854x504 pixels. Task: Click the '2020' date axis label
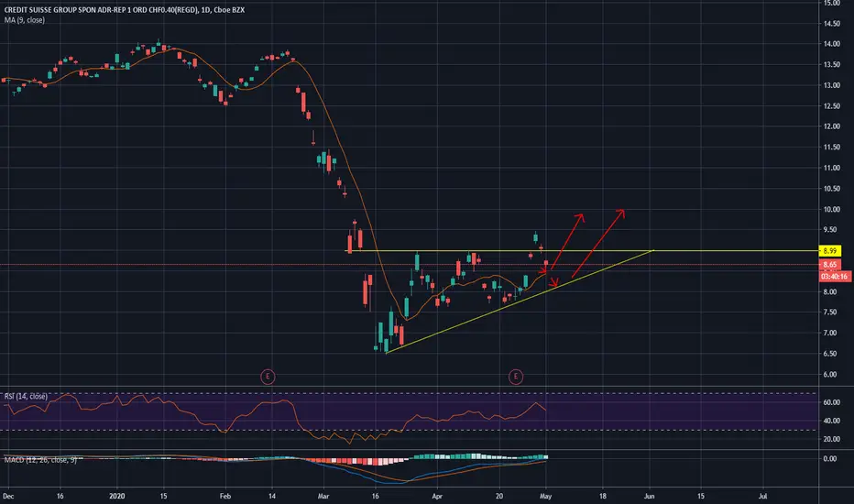point(117,497)
